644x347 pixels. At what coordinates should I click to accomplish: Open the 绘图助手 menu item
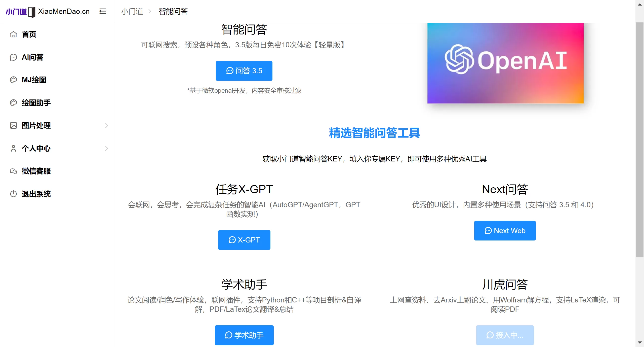[x=36, y=103]
